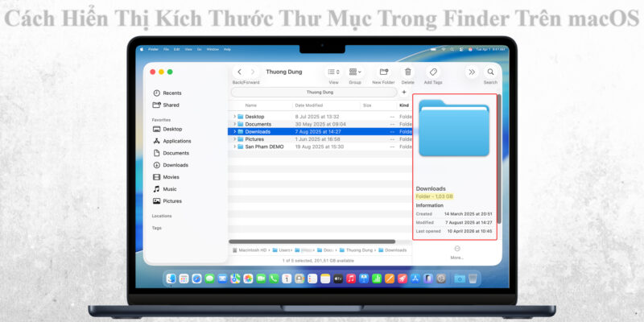Open the File menu

[166, 49]
